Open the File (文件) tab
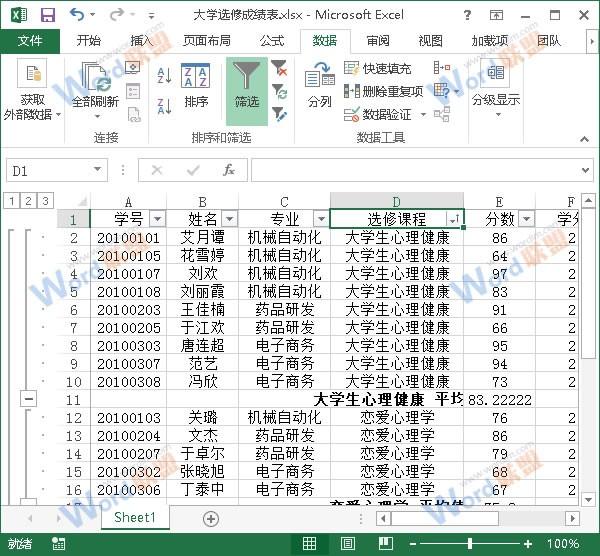 (30, 41)
